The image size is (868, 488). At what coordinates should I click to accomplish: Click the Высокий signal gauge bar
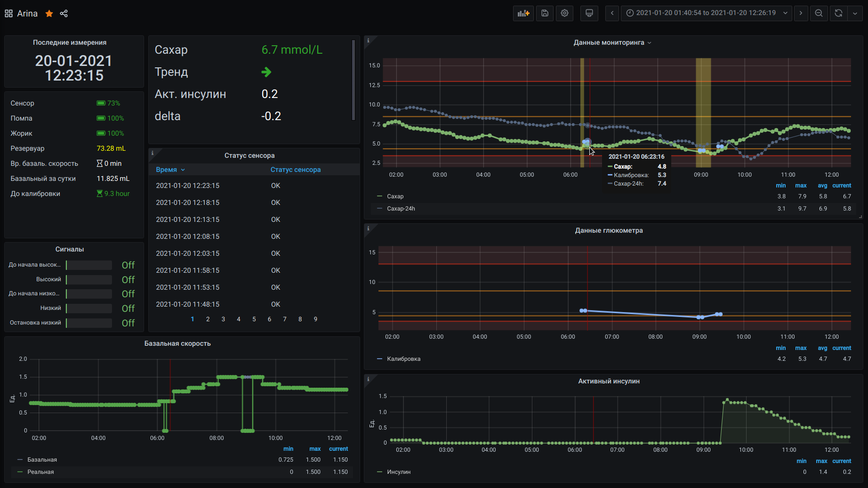point(89,280)
